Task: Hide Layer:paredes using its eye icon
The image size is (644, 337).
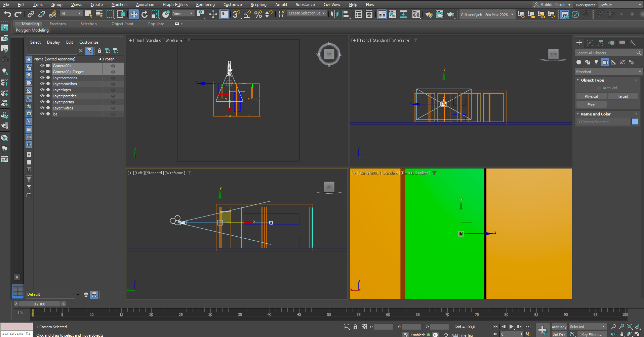Action: pos(42,96)
